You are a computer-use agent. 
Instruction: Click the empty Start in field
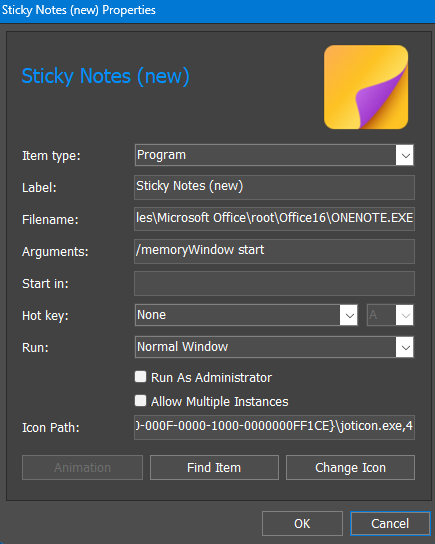point(274,283)
